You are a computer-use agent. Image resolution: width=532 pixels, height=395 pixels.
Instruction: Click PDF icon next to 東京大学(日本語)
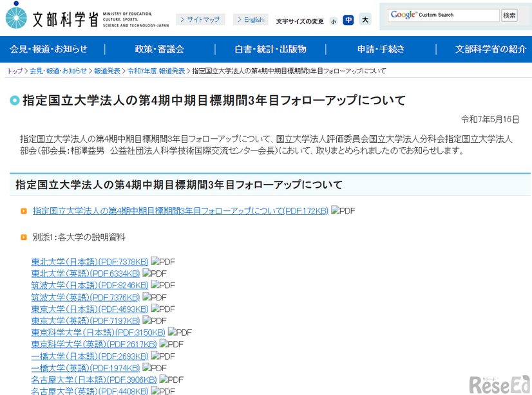pyautogui.click(x=163, y=309)
